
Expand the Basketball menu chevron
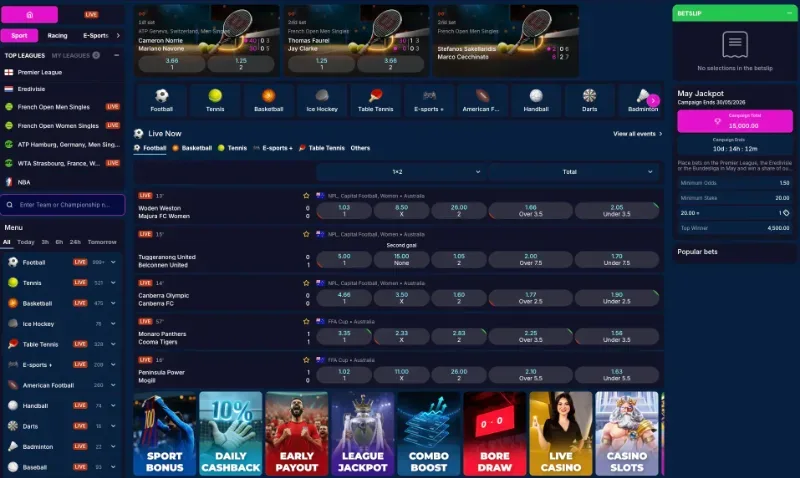click(x=113, y=303)
